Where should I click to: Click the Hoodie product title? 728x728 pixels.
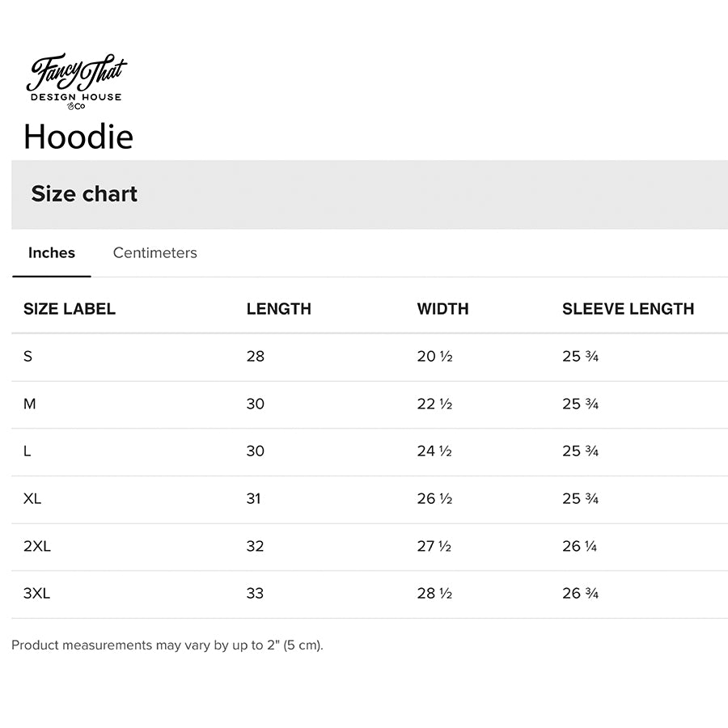(78, 137)
